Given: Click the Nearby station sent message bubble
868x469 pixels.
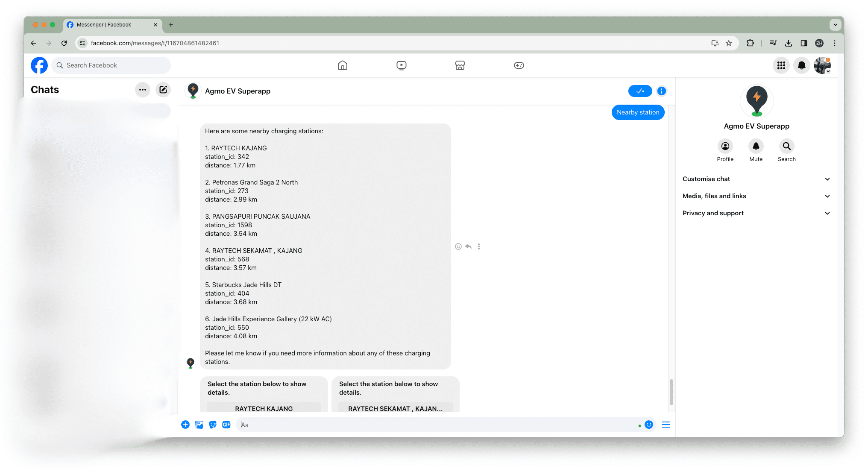Looking at the screenshot, I should 638,112.
